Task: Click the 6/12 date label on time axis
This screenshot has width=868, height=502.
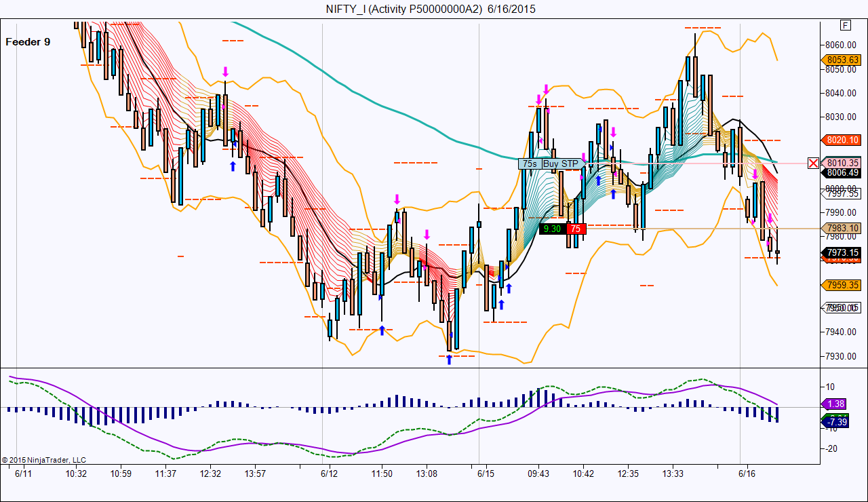Action: click(330, 474)
